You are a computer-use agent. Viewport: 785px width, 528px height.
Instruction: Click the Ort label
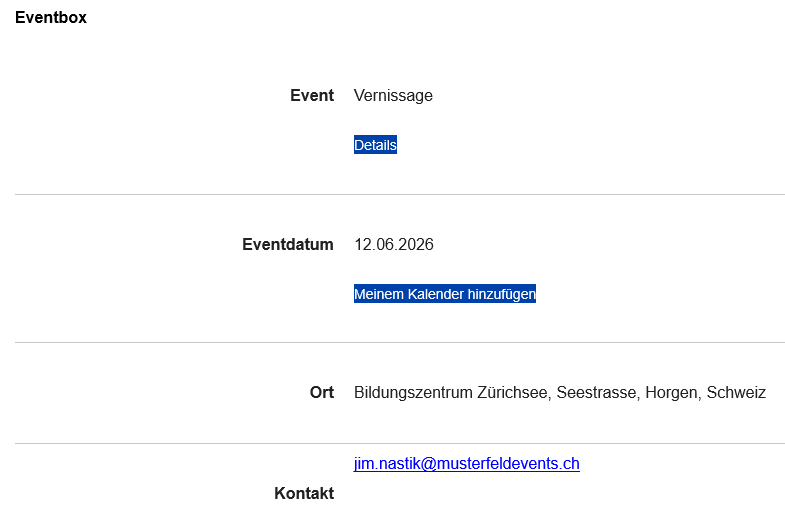click(322, 393)
